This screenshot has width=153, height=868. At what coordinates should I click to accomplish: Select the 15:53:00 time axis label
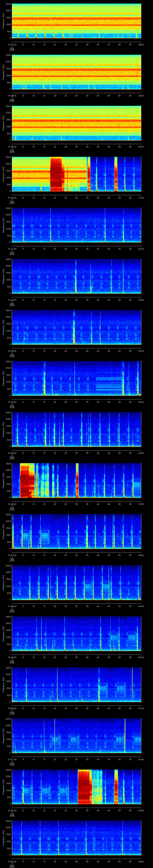(x=12, y=861)
